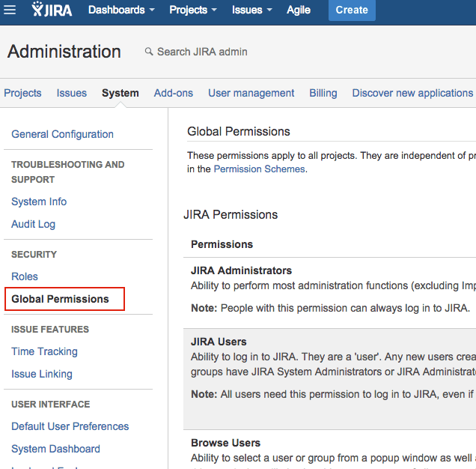Follow the Permission Schemes link

(x=259, y=169)
